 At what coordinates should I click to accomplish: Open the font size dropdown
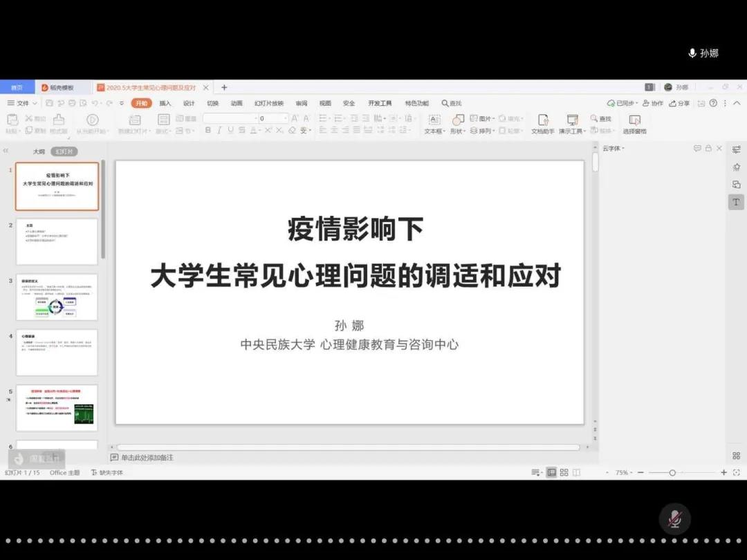click(285, 118)
